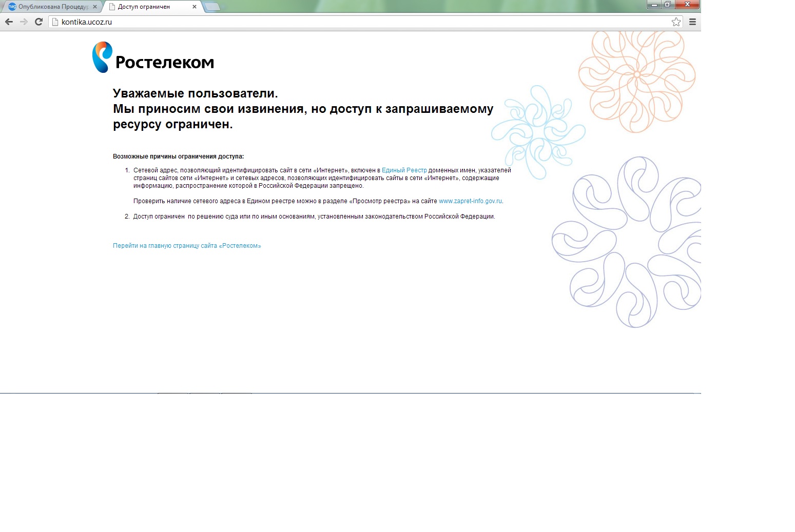Viewport: 795px width, 532px height.
Task: Click the kontika.ucoz.ru address bar
Action: point(364,22)
